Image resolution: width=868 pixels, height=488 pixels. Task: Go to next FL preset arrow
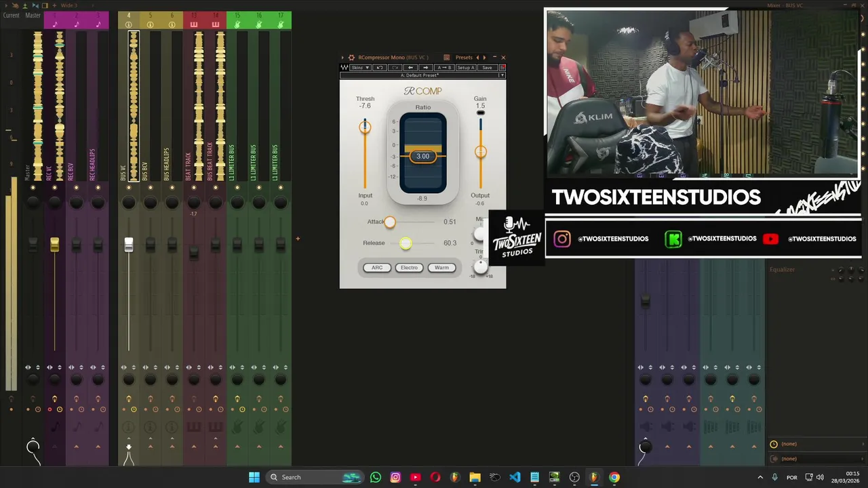(x=484, y=58)
